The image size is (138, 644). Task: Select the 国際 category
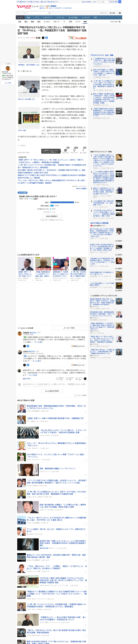[x=32, y=22]
